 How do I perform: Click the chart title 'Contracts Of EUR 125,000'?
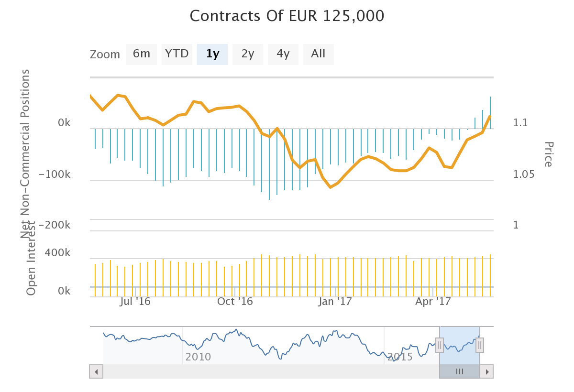[287, 16]
